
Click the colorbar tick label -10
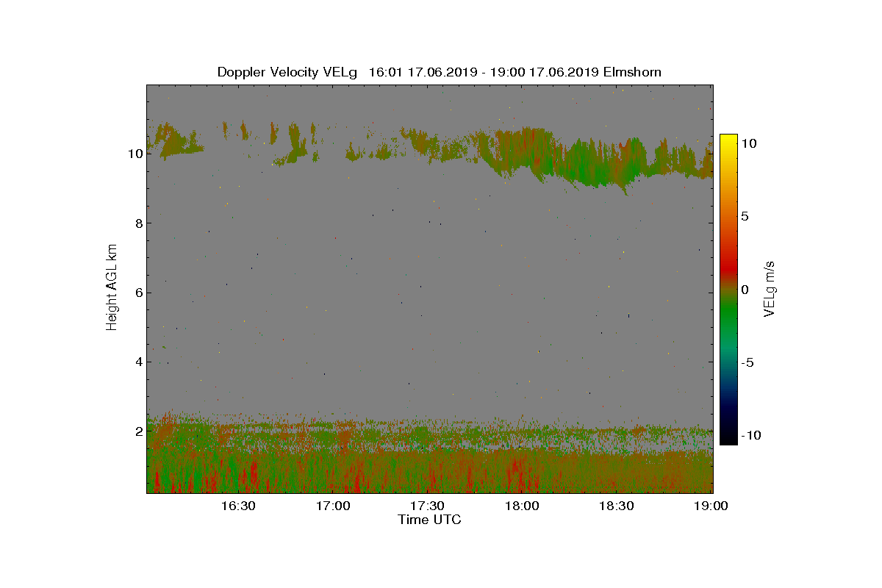point(750,435)
